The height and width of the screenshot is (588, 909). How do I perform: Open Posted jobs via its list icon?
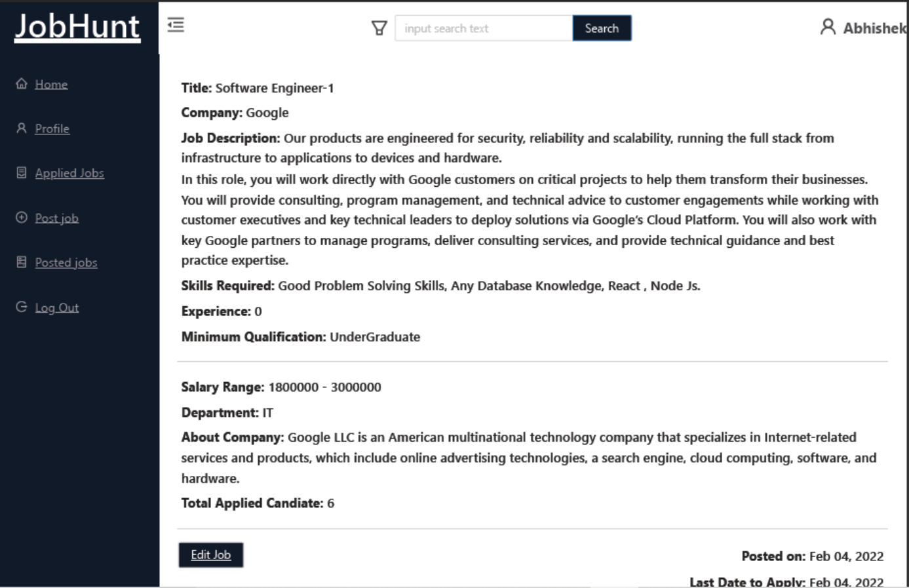point(20,262)
